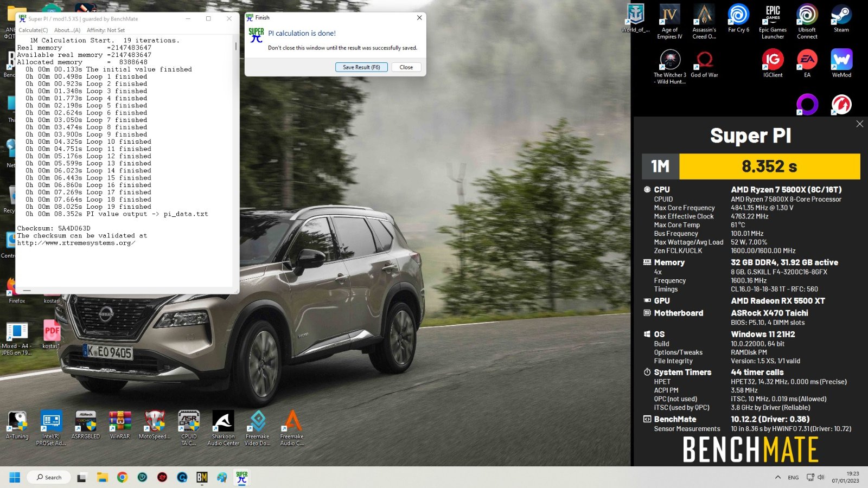
Task: Open Paint palette icon on taskbar
Action: [222, 477]
